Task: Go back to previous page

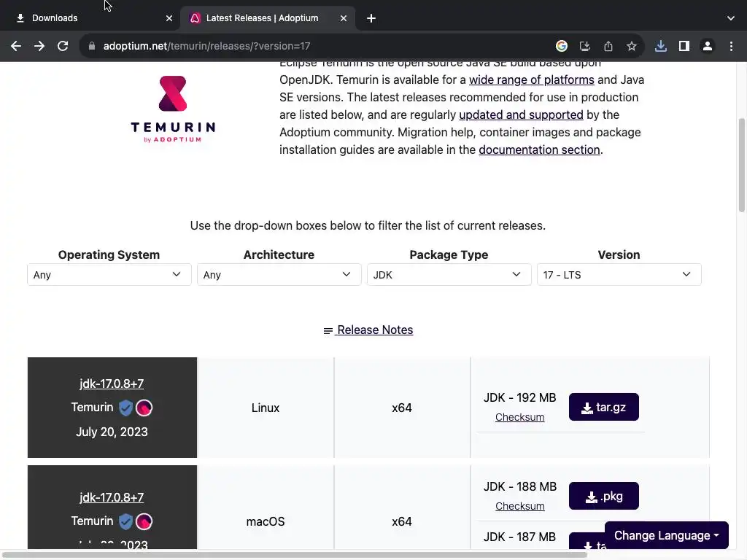Action: pos(16,46)
